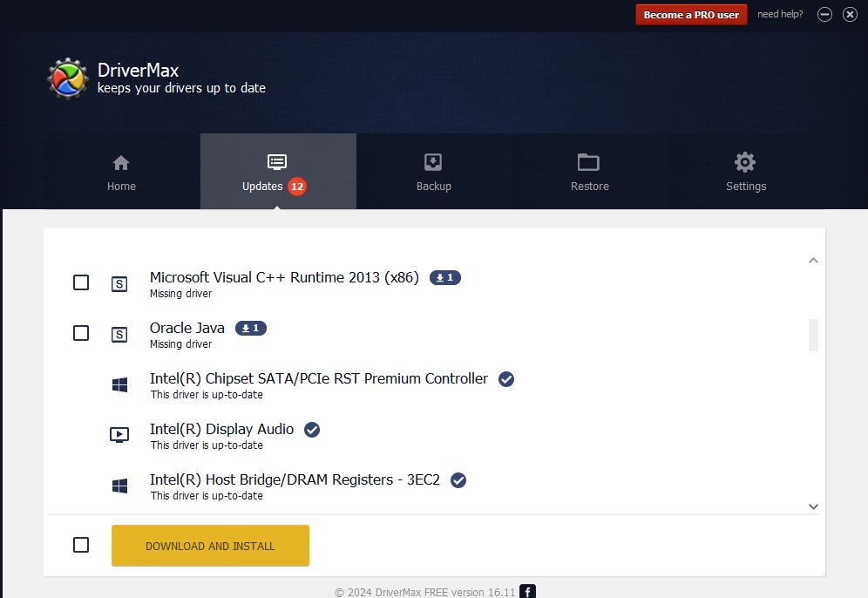Open the Home tab
Image resolution: width=868 pixels, height=598 pixels.
coord(121,172)
